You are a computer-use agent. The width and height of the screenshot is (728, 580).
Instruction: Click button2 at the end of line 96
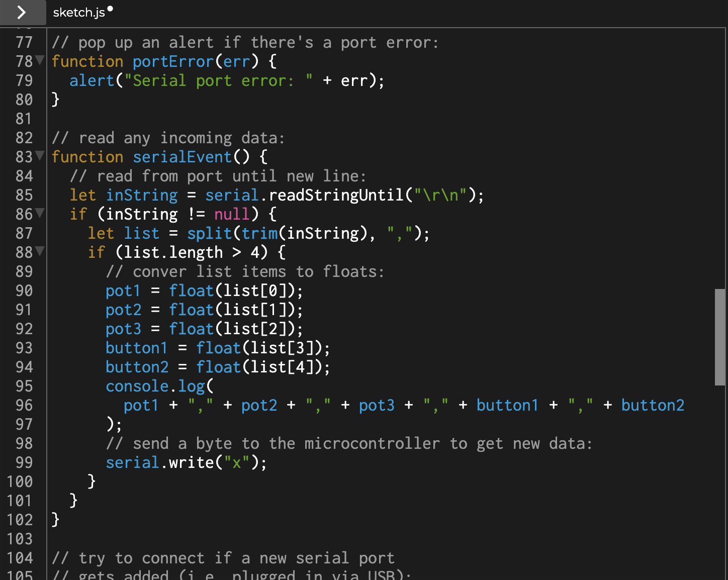652,405
